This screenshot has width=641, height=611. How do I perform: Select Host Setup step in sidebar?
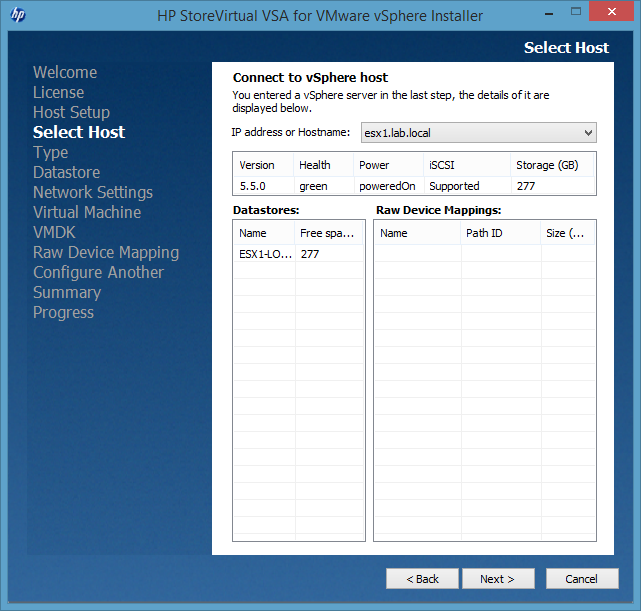click(x=72, y=112)
